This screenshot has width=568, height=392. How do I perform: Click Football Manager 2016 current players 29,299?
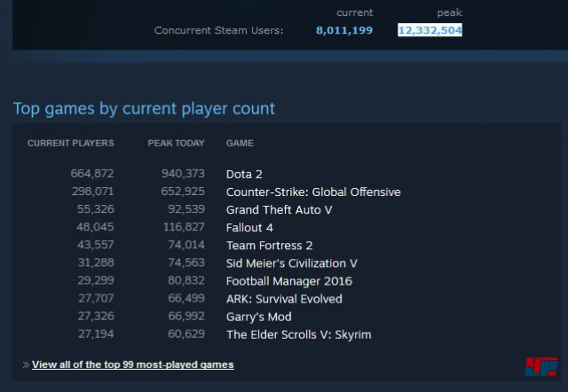[x=96, y=280]
